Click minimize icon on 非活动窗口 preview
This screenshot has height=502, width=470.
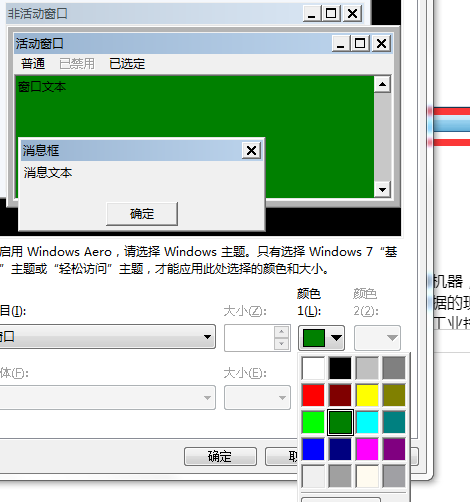coord(312,14)
